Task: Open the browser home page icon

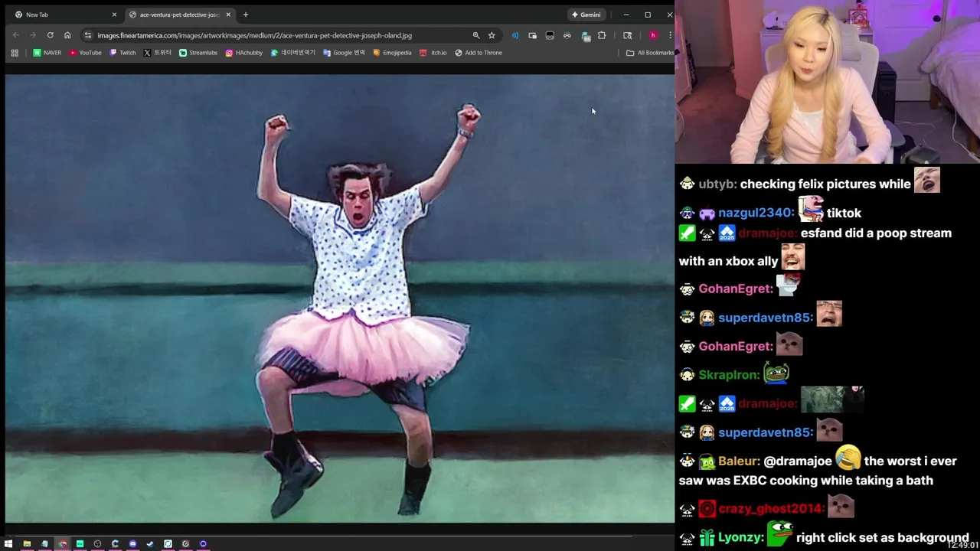Action: (x=67, y=35)
